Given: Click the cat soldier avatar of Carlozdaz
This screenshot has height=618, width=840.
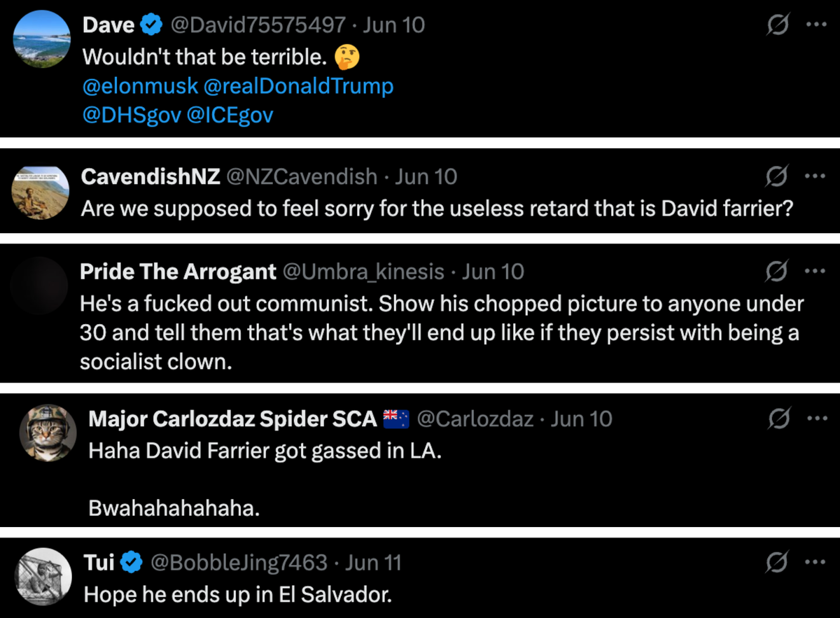Looking at the screenshot, I should (x=47, y=433).
